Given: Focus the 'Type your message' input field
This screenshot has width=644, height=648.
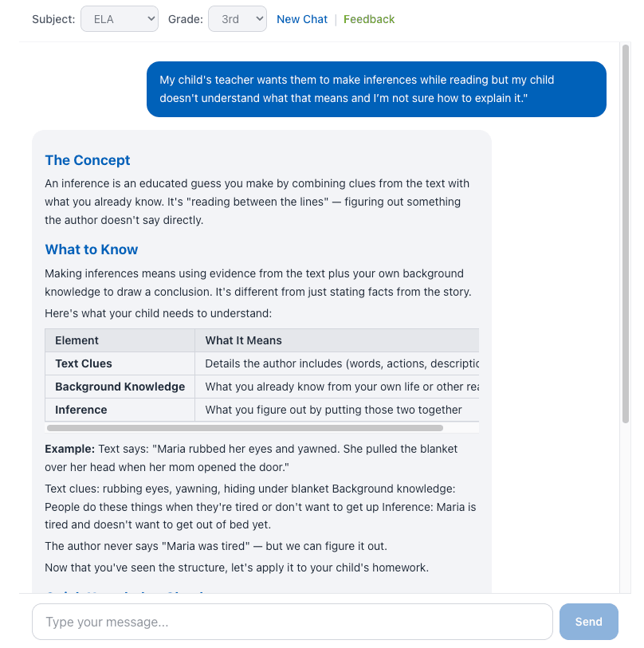Looking at the screenshot, I should [x=292, y=622].
